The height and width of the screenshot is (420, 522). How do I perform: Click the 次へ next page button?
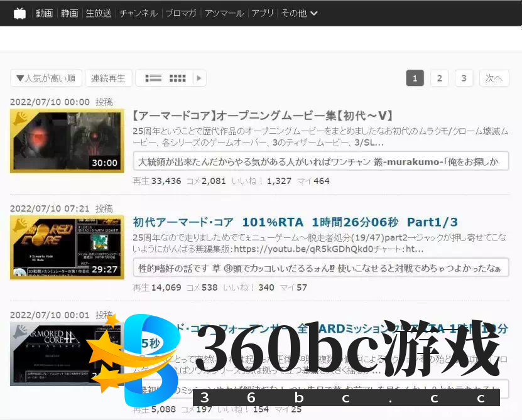click(494, 78)
